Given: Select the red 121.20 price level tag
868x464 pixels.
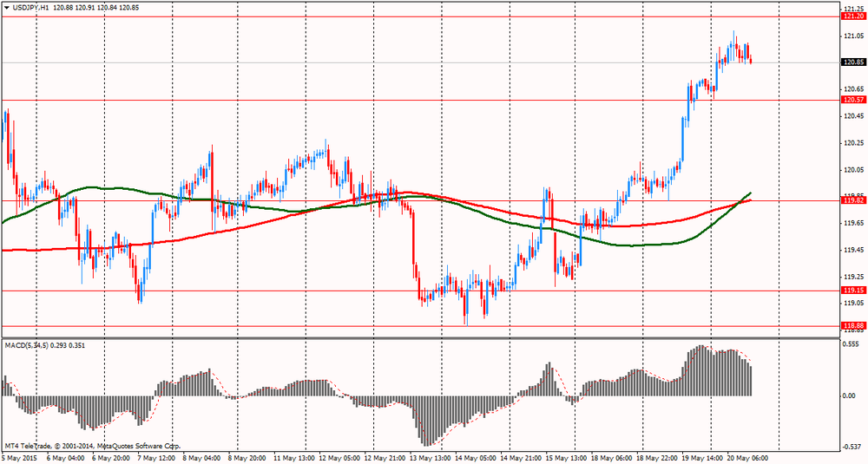Looking at the screenshot, I should [853, 16].
